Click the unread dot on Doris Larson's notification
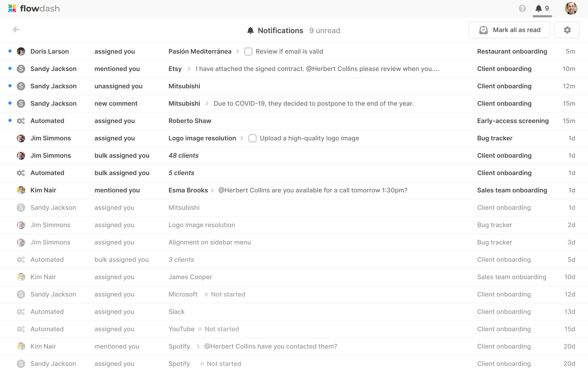 tap(10, 51)
